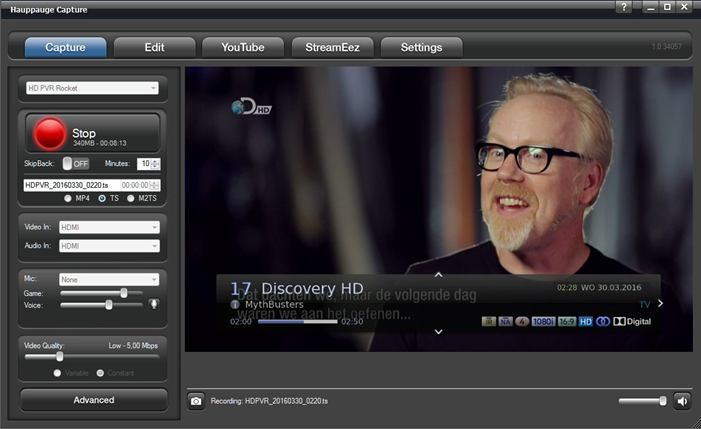Image resolution: width=701 pixels, height=429 pixels.
Task: Adjust the recording duration time stepper
Action: [154, 185]
